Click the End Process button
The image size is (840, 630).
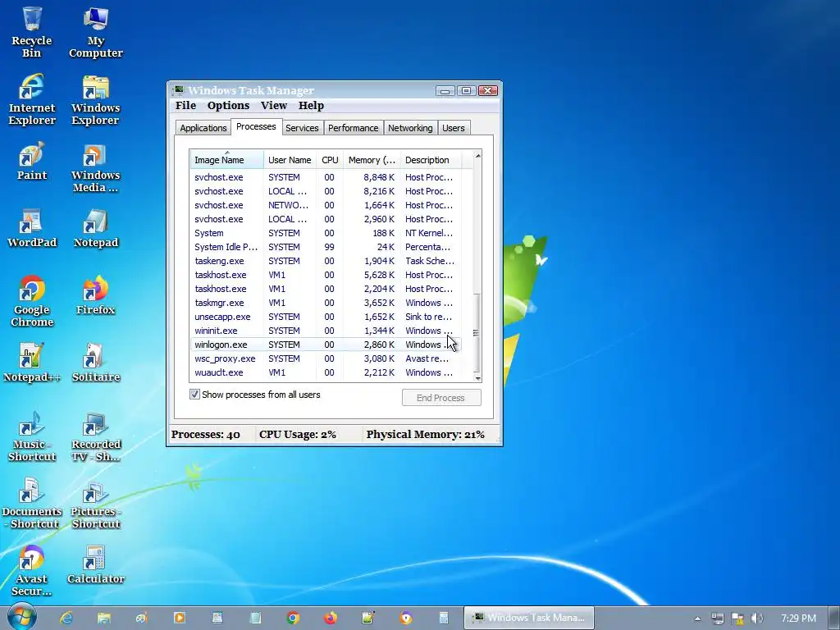[441, 398]
